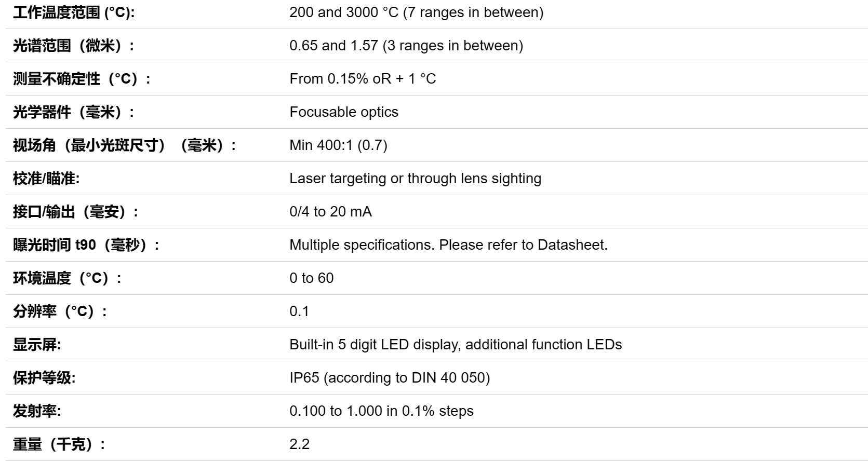Click the resolution value '0.1'
Screen dimensions: 868x462
coord(299,311)
